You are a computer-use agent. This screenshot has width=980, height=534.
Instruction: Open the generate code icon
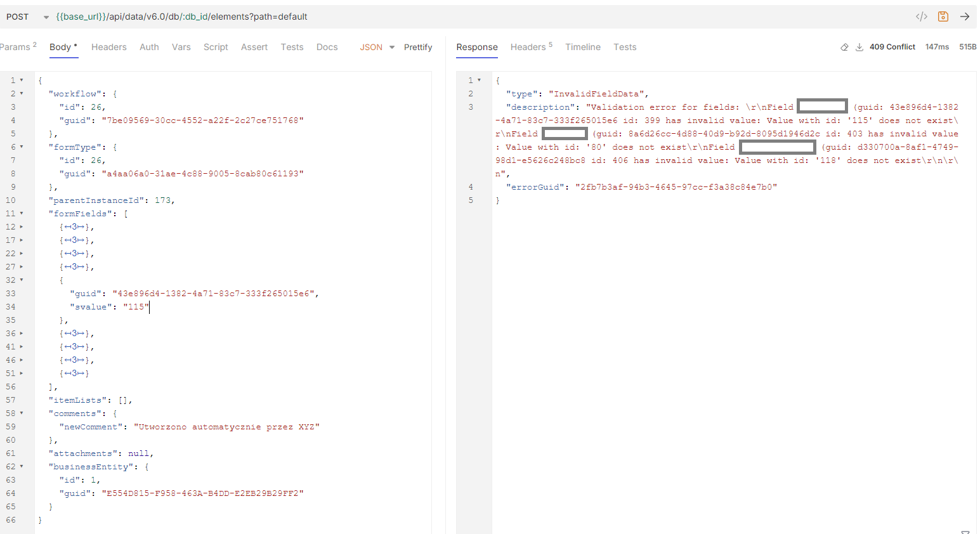pos(922,16)
